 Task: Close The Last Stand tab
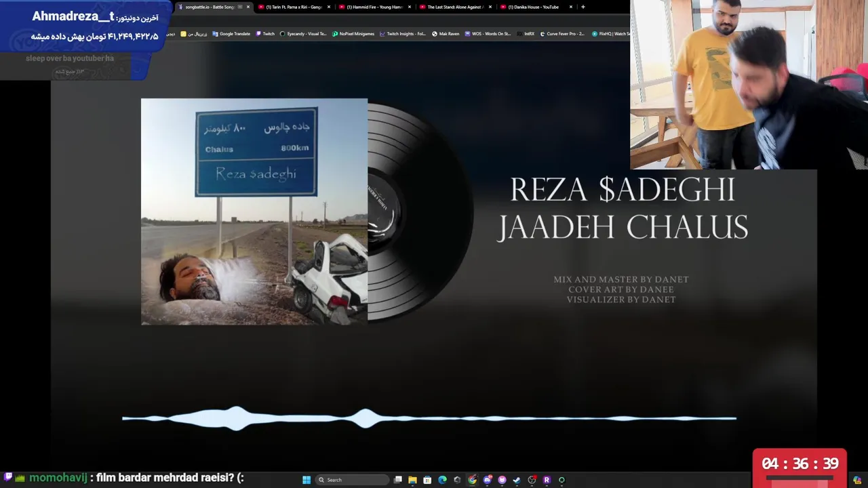pos(490,7)
